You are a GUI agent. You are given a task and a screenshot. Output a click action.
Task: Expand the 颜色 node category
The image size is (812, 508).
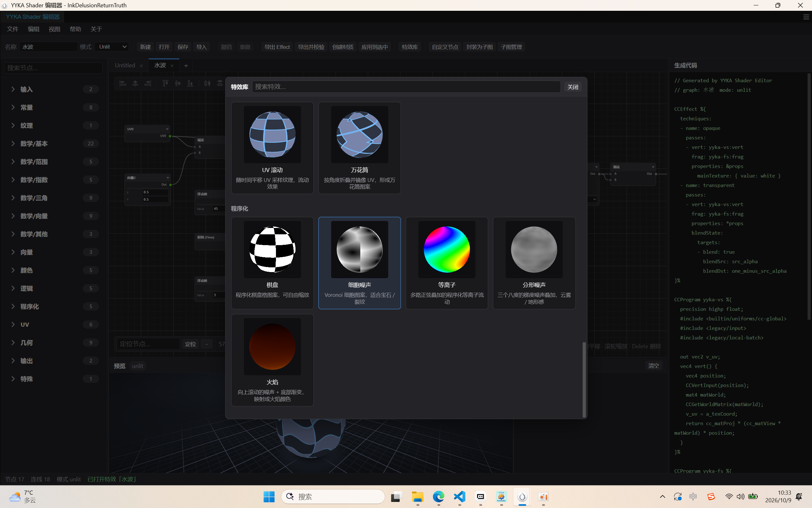coord(54,270)
